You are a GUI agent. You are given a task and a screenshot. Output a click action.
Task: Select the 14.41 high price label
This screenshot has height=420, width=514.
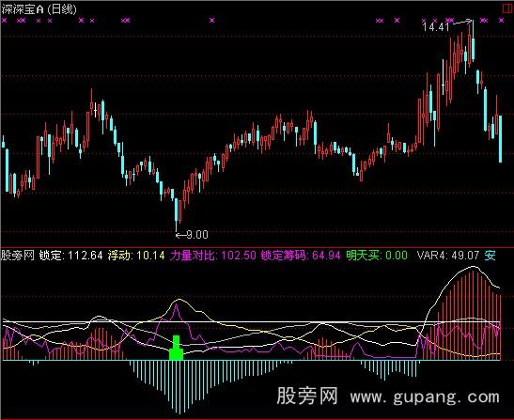click(436, 27)
